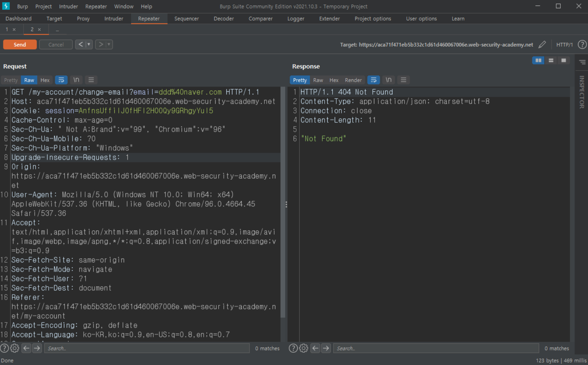The width and height of the screenshot is (588, 365).
Task: Open response search settings gear
Action: coord(304,348)
